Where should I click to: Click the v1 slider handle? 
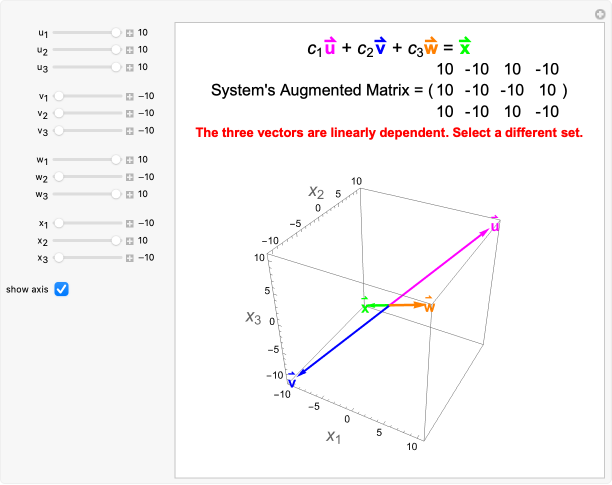pyautogui.click(x=58, y=97)
